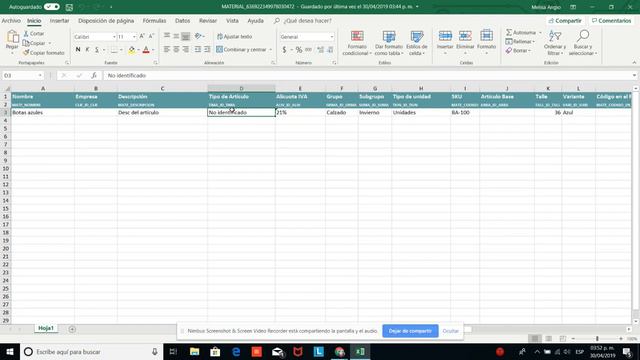Open the Archivo menu
The image size is (640, 360).
[11, 20]
